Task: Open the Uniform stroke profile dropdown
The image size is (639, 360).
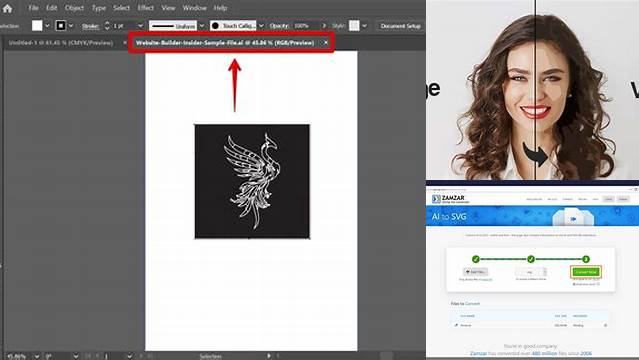Action: (202, 26)
